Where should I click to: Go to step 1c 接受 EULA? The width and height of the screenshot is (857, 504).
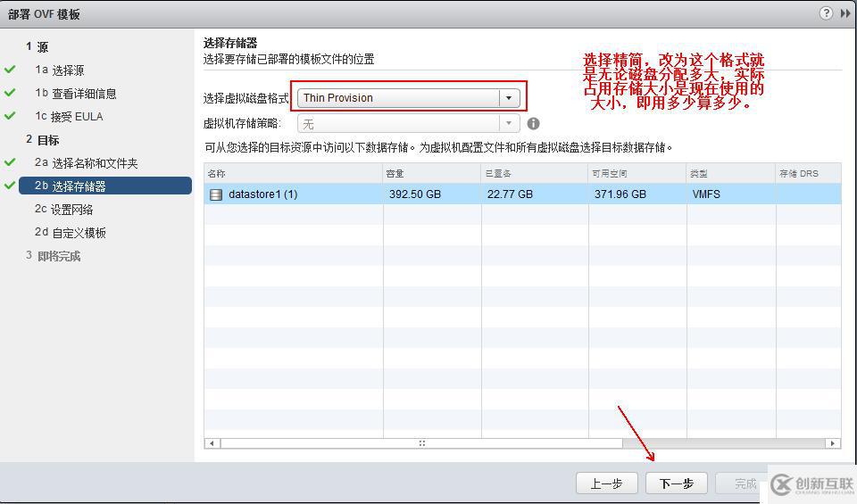(69, 116)
